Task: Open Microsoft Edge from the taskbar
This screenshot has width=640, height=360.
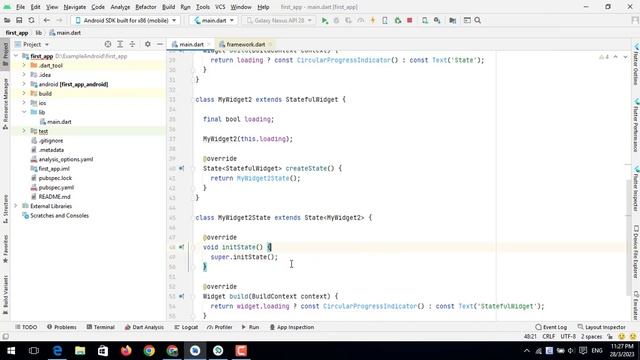Action: point(57,351)
